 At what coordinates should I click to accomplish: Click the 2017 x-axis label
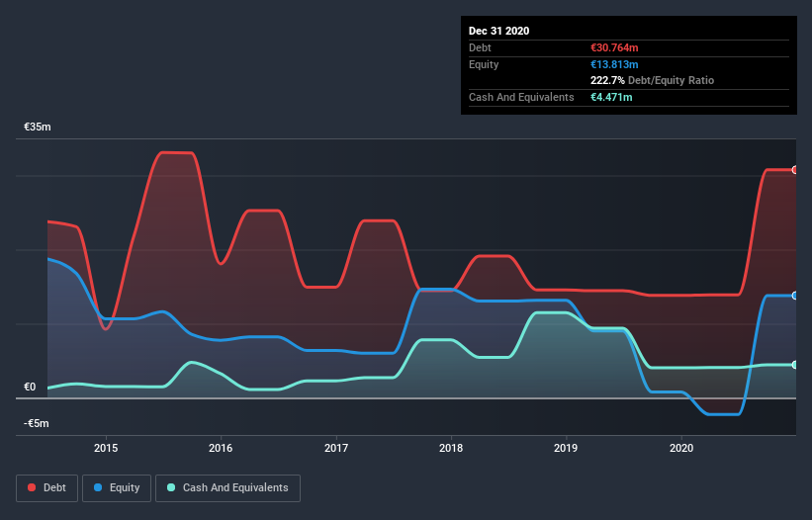[336, 448]
